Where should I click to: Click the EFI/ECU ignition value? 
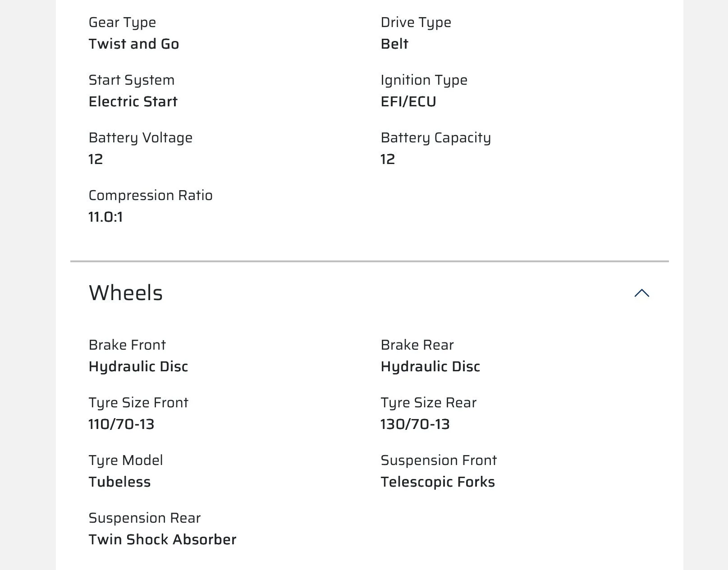tap(408, 101)
